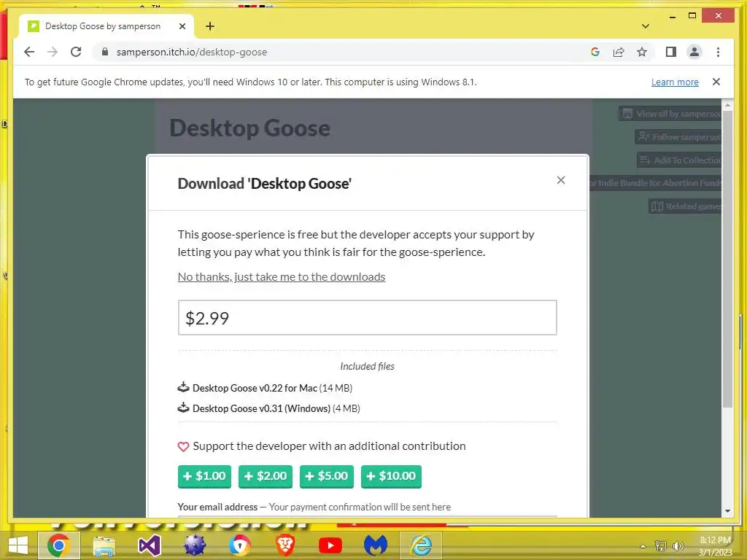This screenshot has height=560, width=747.
Task: Share this page via share icon
Action: 619,52
